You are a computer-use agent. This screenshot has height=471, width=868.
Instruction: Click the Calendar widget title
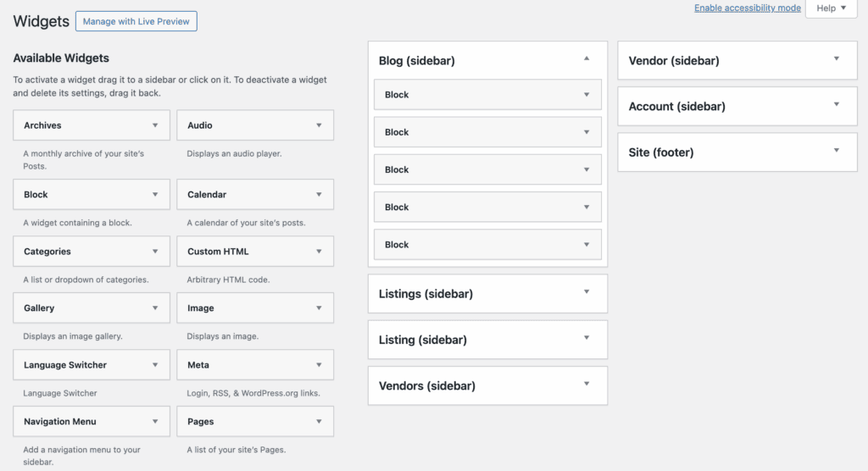[207, 195]
